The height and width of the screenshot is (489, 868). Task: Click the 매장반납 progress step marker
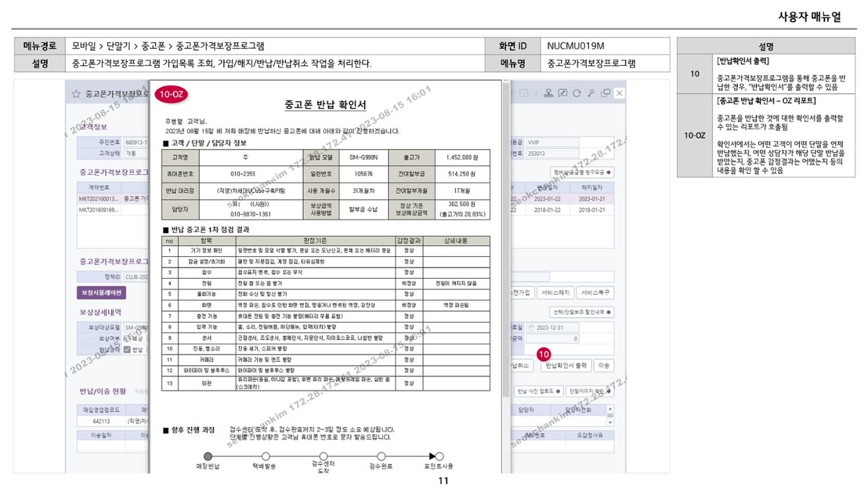207,455
